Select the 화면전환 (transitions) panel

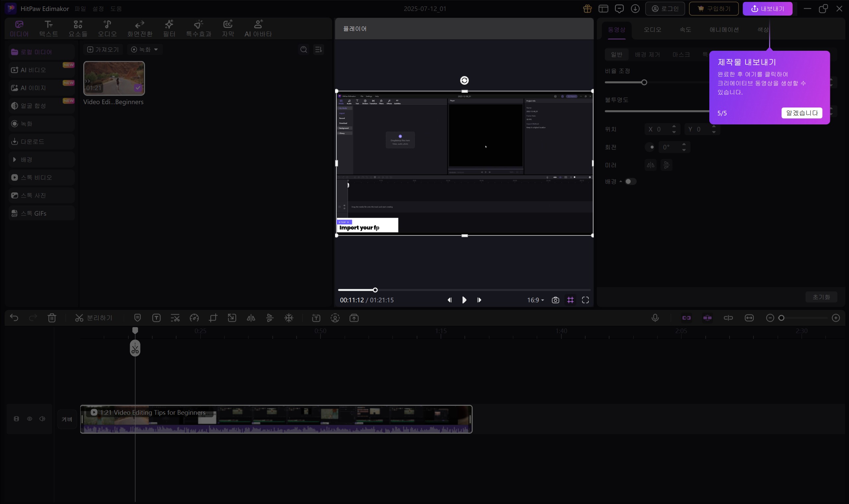click(x=140, y=28)
